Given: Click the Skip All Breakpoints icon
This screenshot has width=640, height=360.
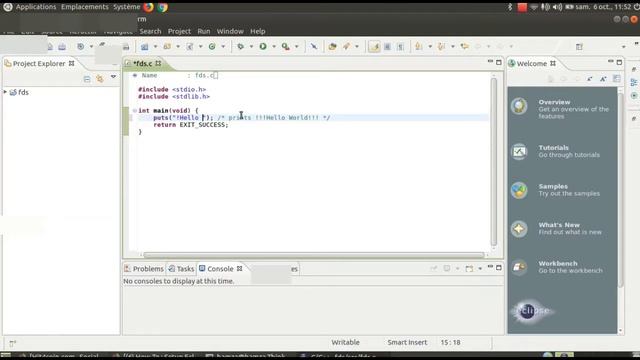Looking at the screenshot, I should click(313, 47).
